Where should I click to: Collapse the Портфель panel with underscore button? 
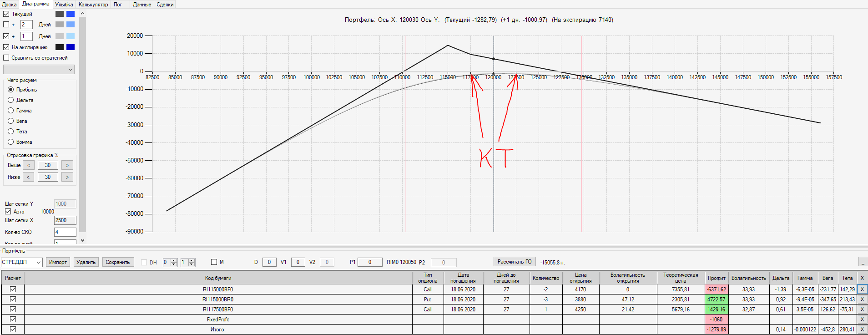coord(863,262)
